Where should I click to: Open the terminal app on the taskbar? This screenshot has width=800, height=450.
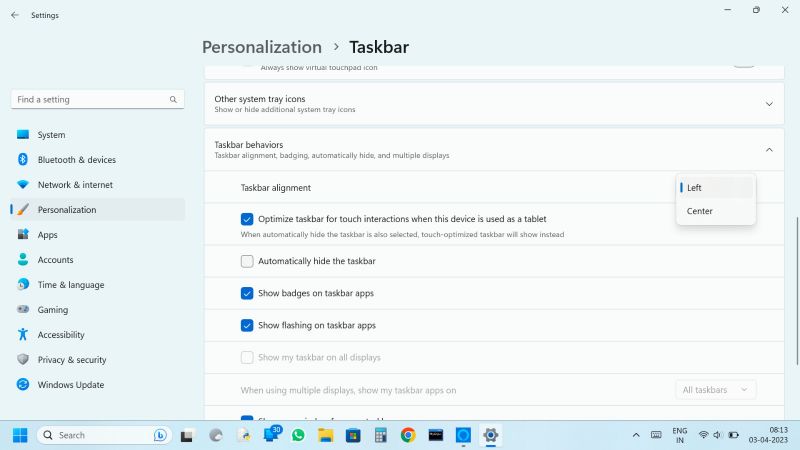click(x=436, y=435)
